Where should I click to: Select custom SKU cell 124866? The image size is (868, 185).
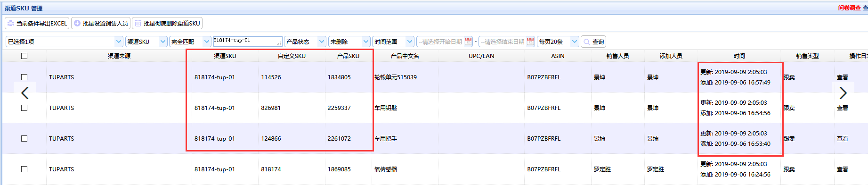[x=271, y=138]
